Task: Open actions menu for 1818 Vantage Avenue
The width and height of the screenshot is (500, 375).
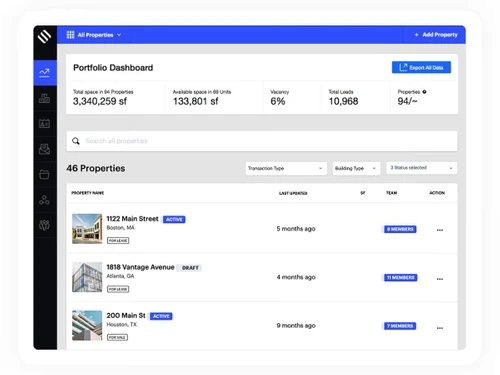Action: pyautogui.click(x=440, y=279)
